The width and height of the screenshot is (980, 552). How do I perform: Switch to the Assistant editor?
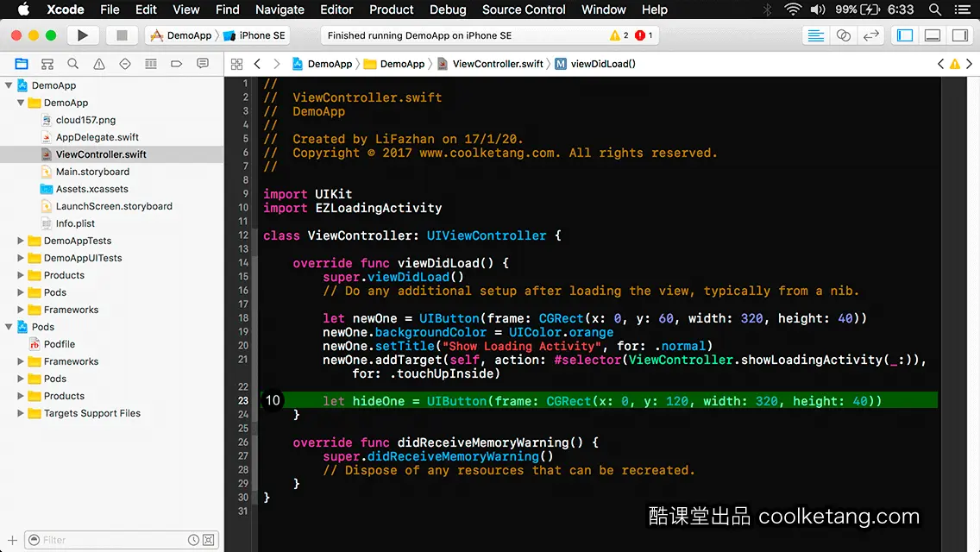point(843,35)
